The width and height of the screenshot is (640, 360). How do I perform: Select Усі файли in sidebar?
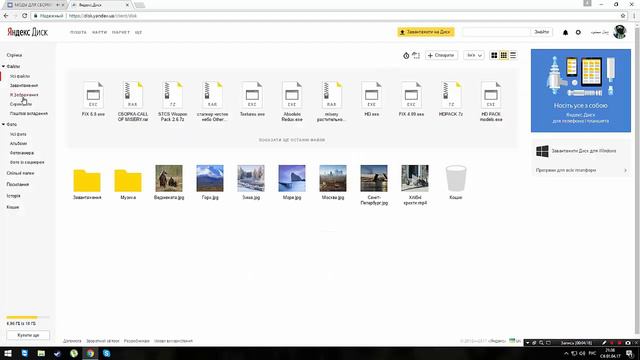[x=20, y=76]
